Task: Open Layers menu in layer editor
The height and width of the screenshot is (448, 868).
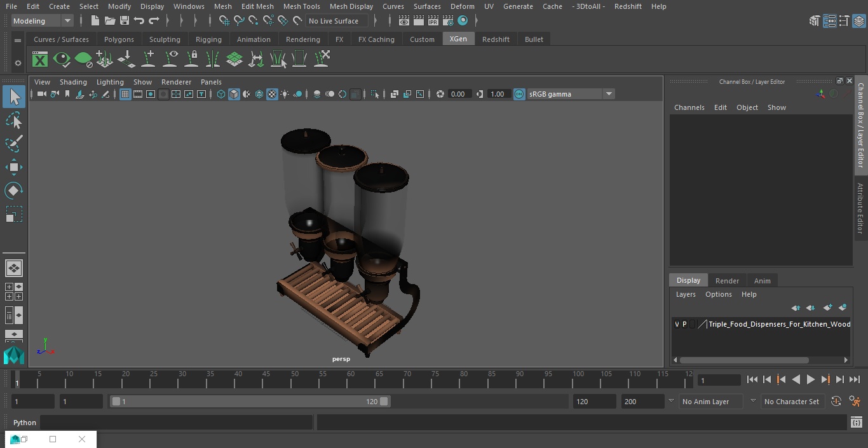Action: pyautogui.click(x=685, y=294)
